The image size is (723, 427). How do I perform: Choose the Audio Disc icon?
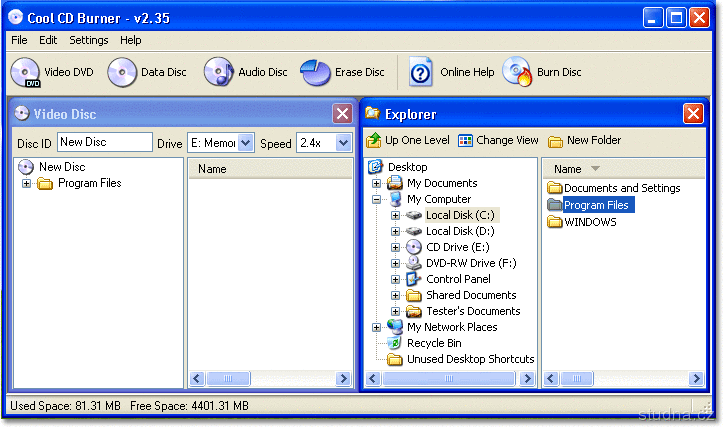coord(218,72)
